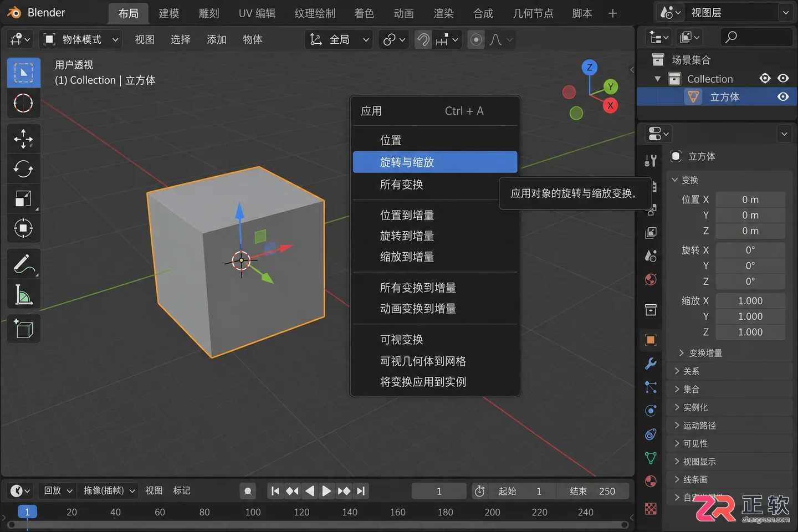Open the World properties tab

tap(651, 279)
